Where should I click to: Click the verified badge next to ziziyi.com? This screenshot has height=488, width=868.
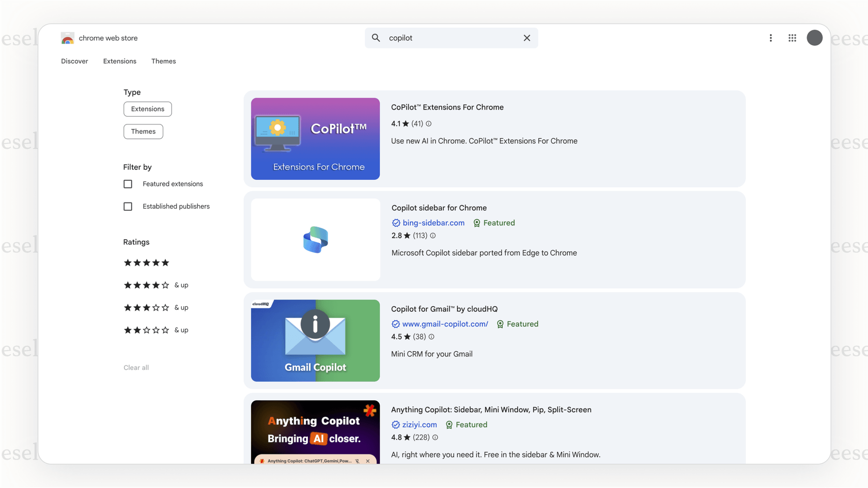click(x=396, y=424)
